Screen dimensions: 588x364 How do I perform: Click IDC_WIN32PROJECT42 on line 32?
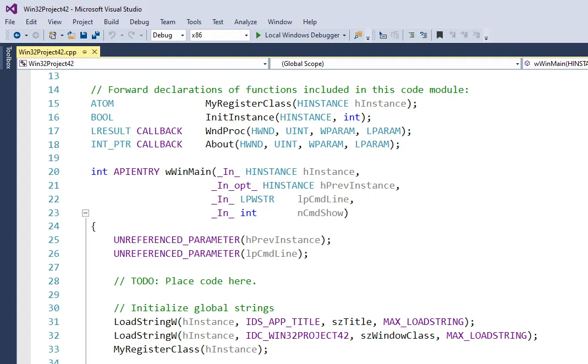point(297,335)
